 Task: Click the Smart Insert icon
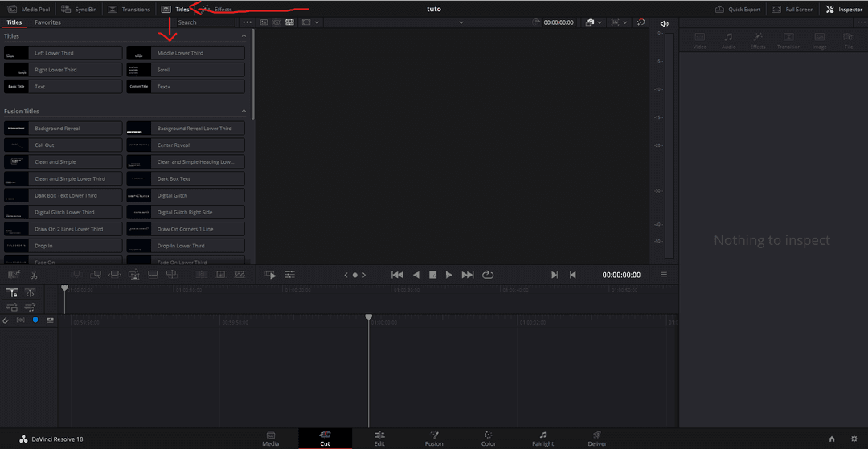tap(76, 274)
